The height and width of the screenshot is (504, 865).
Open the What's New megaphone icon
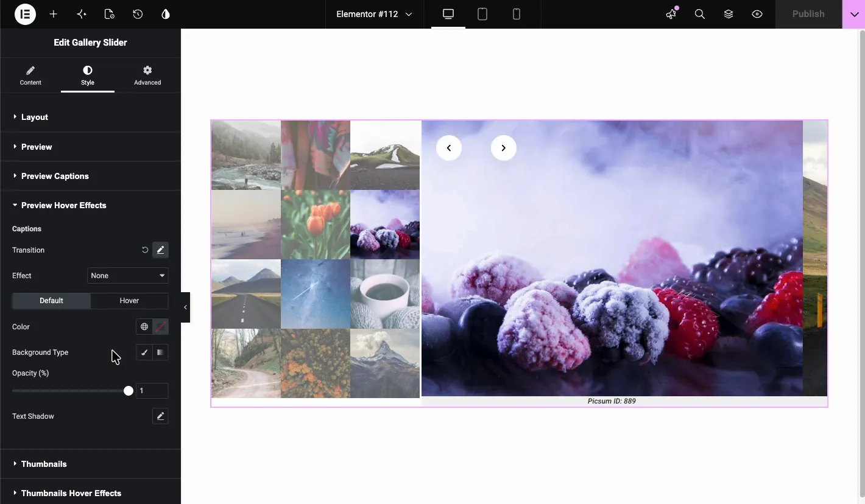tap(671, 14)
